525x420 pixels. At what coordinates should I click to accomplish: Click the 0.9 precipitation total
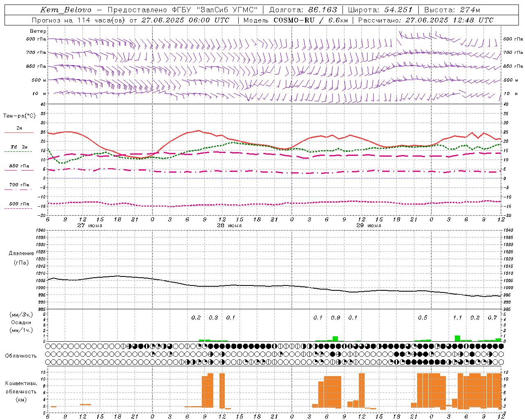pyautogui.click(x=336, y=318)
